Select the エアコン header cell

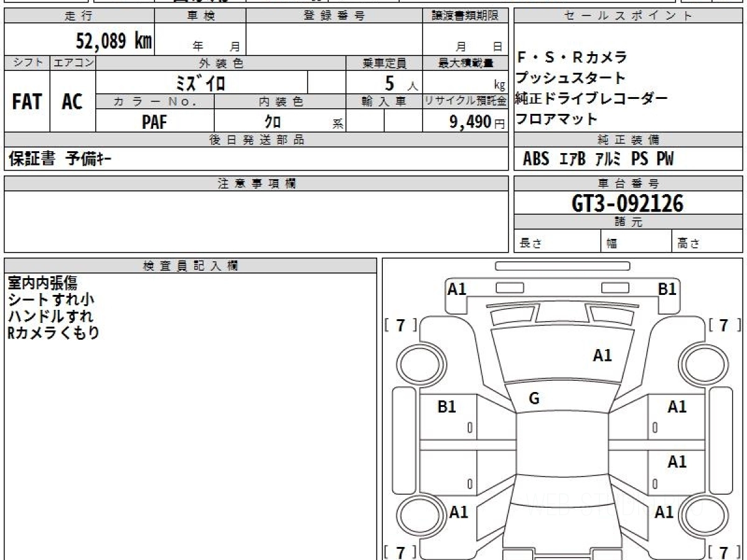(73, 63)
